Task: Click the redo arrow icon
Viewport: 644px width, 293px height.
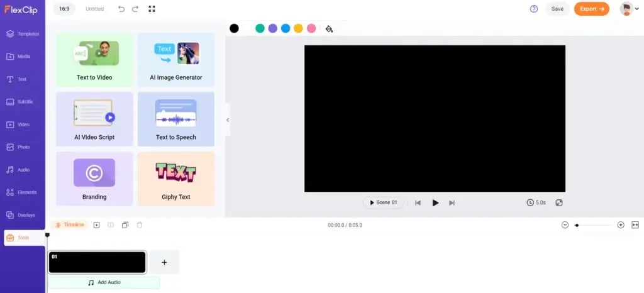Action: click(136, 9)
